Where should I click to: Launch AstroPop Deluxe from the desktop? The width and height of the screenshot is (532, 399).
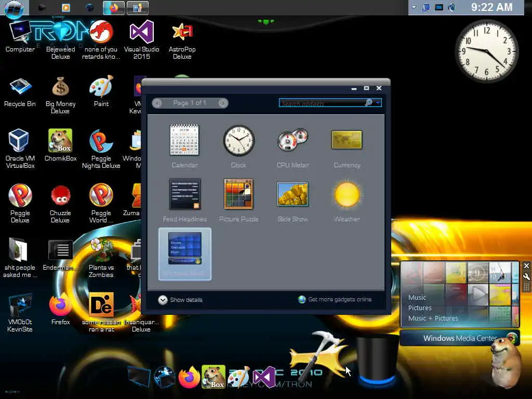pos(182,40)
